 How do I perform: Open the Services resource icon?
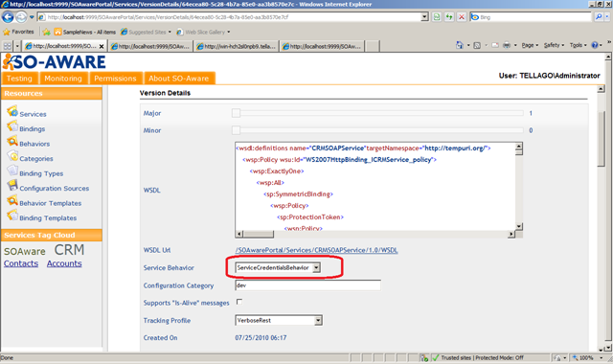pos(12,111)
